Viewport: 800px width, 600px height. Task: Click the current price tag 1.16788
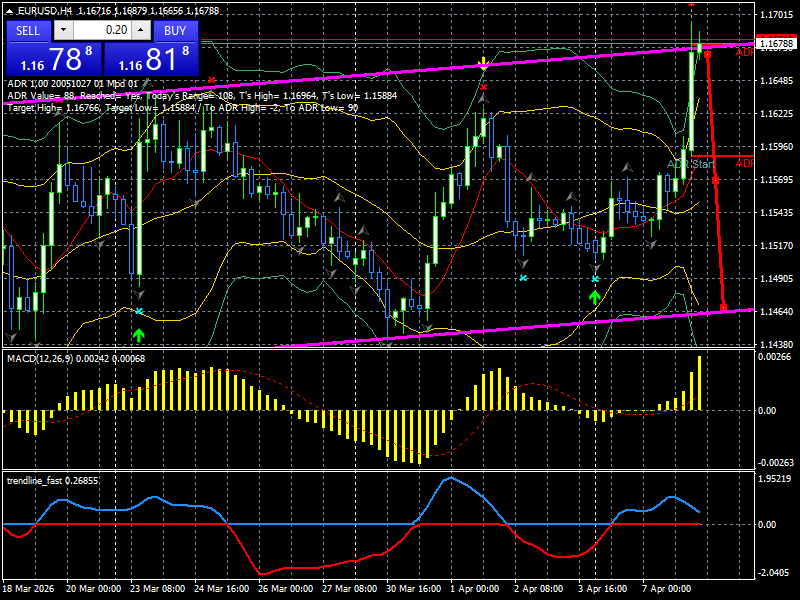point(777,44)
